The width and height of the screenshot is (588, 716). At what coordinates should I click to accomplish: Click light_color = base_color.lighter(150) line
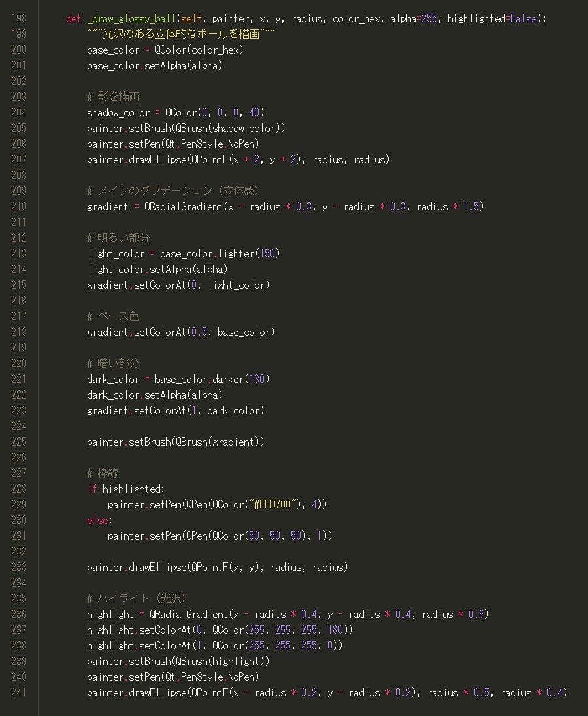184,253
